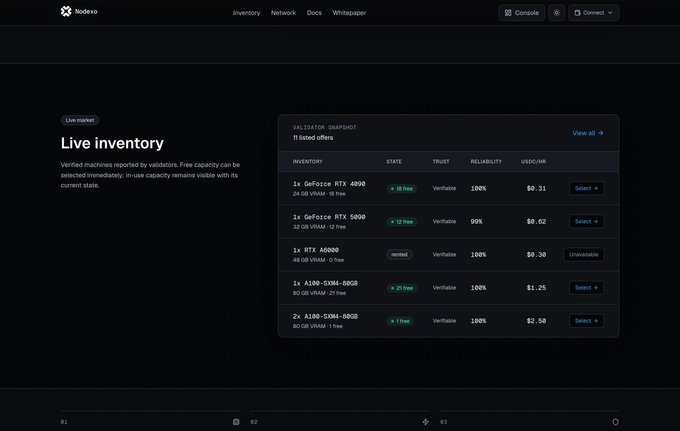Click the Nodexo brand name
This screenshot has height=431, width=680.
click(86, 12)
